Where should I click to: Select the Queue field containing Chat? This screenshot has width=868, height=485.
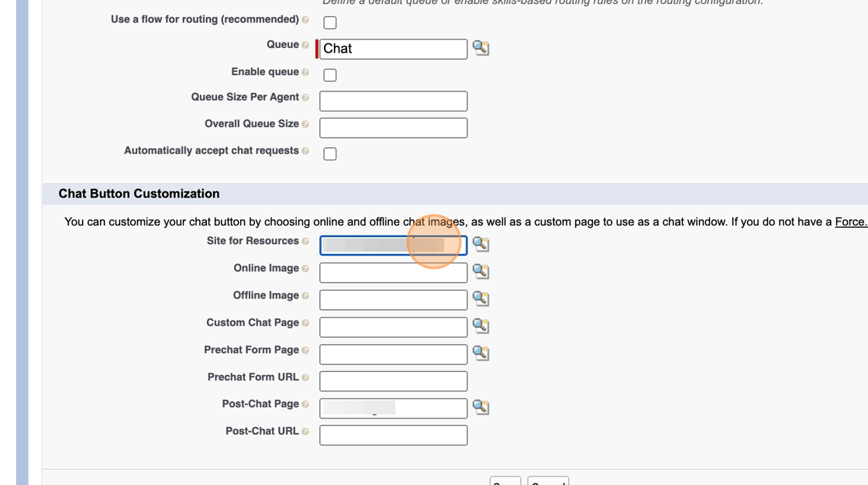[x=394, y=50]
